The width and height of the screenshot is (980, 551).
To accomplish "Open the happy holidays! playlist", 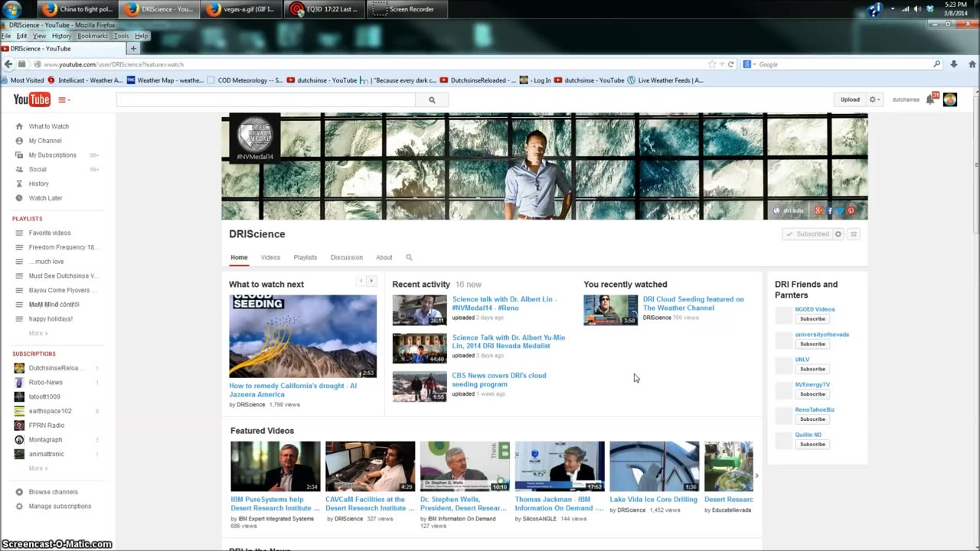I will click(x=51, y=318).
